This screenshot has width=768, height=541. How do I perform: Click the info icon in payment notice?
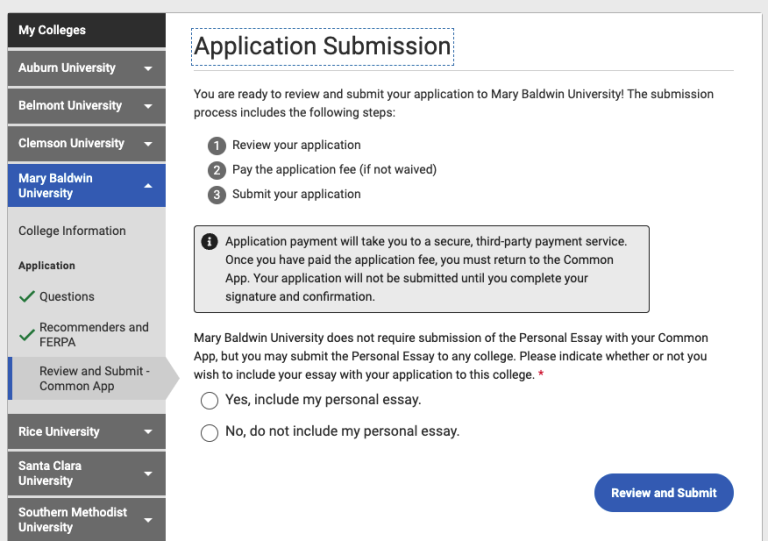209,241
